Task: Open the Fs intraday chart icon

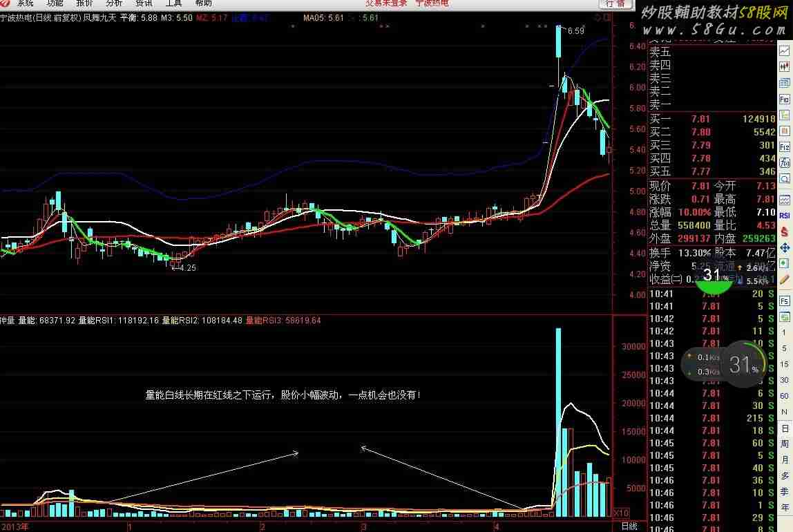Action: click(785, 301)
